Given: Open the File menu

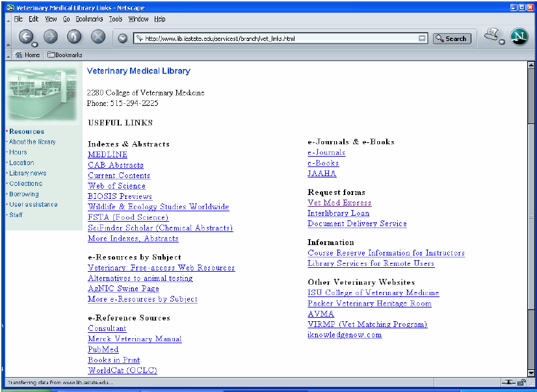Looking at the screenshot, I should pos(18,19).
